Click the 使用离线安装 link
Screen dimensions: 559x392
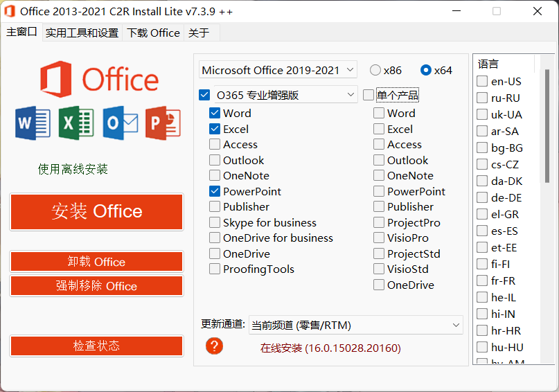[x=73, y=169]
